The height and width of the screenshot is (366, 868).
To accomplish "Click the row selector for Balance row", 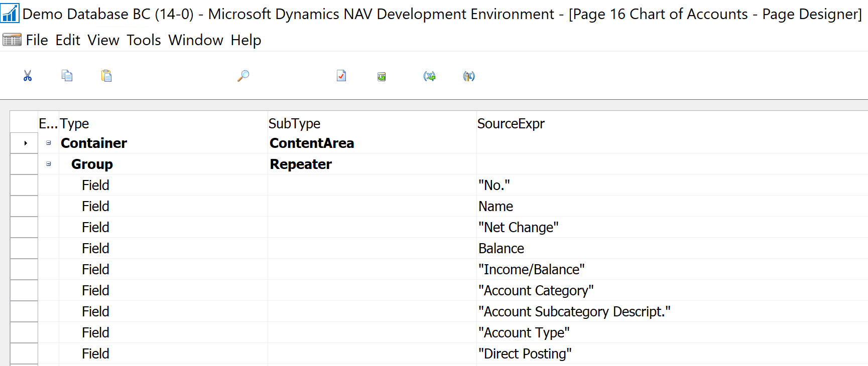I will (x=24, y=248).
